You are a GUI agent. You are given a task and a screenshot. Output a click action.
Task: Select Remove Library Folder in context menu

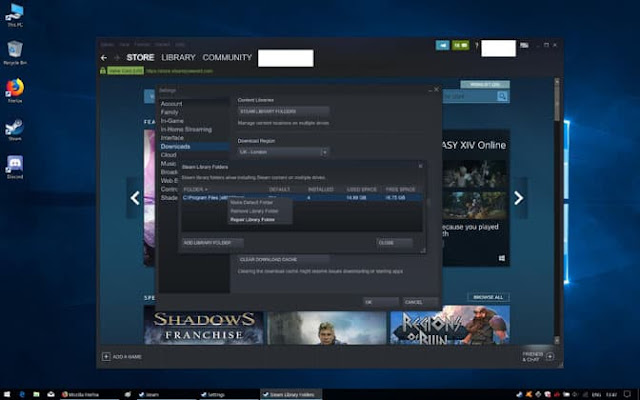(x=254, y=211)
